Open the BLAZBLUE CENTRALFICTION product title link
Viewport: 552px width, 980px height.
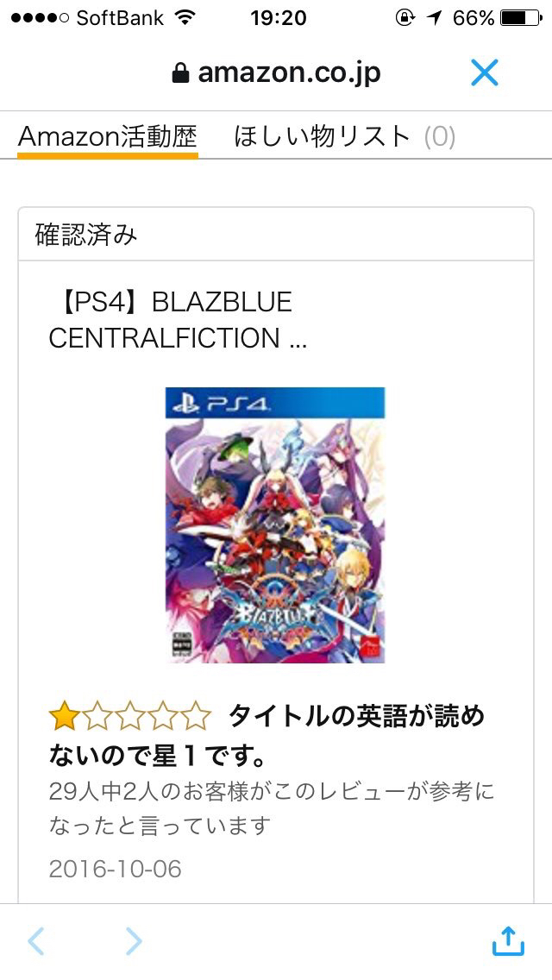pyautogui.click(x=178, y=320)
